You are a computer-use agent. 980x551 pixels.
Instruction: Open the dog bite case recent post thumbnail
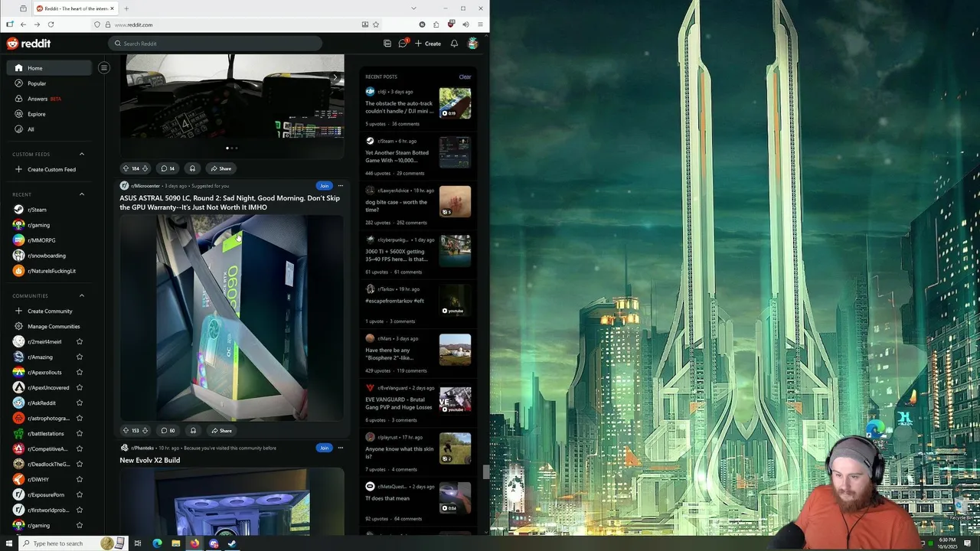[x=455, y=202]
